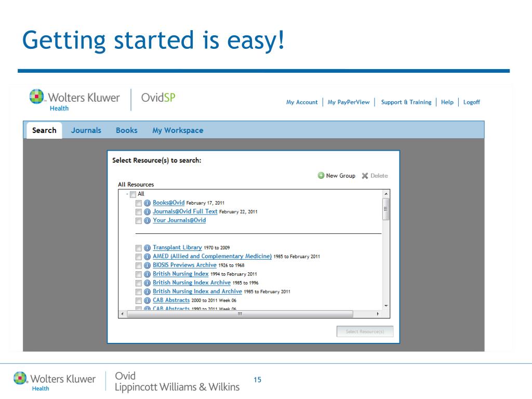Tick the Your Journals@Ovid checkbox
Screen dimensions: 532x399
(138, 221)
